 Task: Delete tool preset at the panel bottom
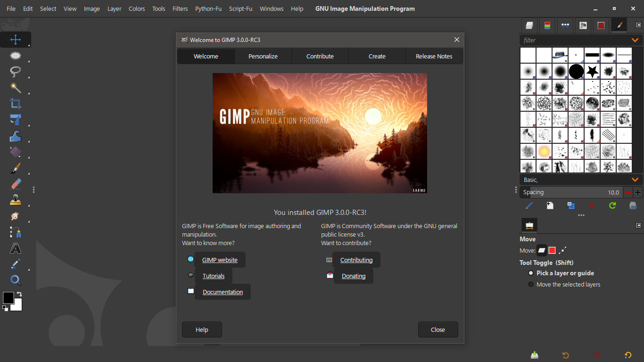[x=597, y=355]
